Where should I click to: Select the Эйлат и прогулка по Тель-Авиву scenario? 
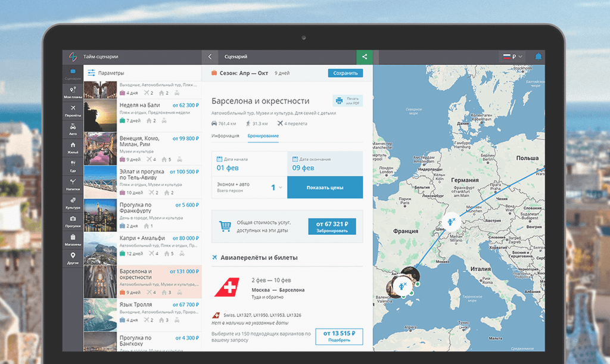(x=143, y=182)
